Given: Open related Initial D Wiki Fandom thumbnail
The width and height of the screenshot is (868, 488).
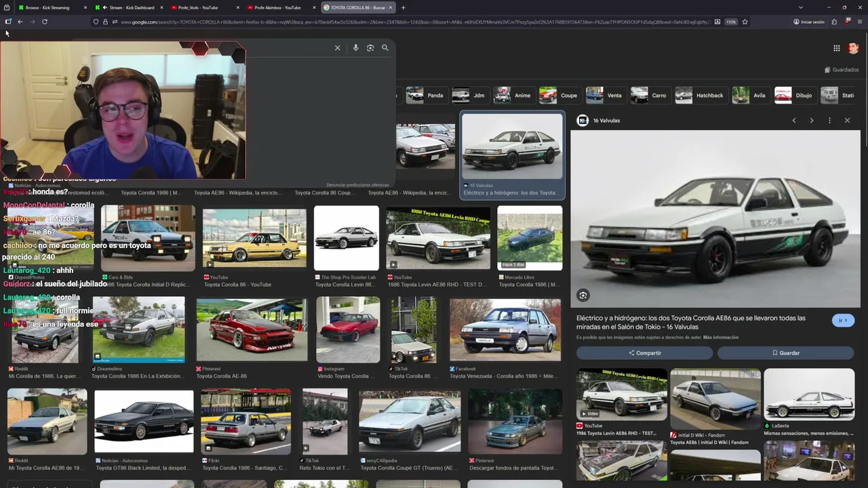Looking at the screenshot, I should point(715,399).
